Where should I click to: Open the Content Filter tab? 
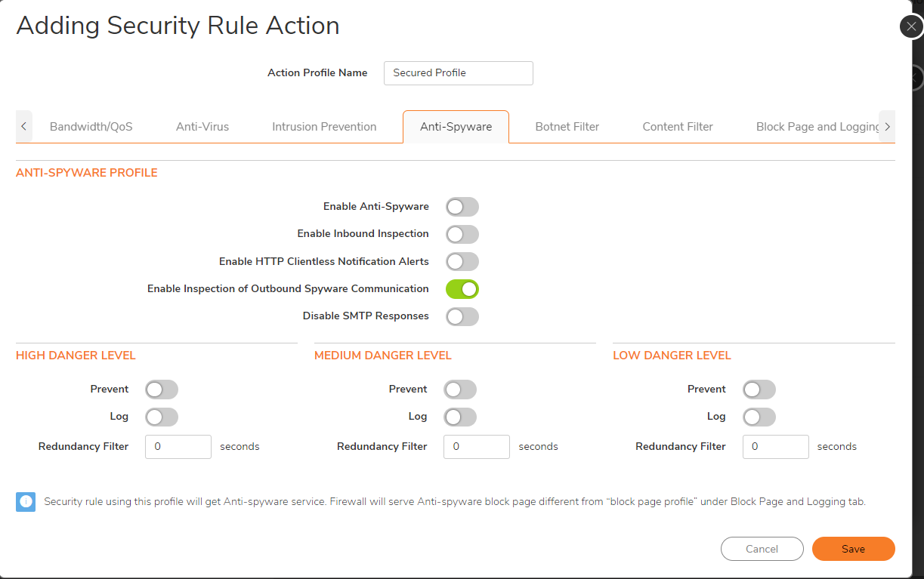pyautogui.click(x=677, y=126)
